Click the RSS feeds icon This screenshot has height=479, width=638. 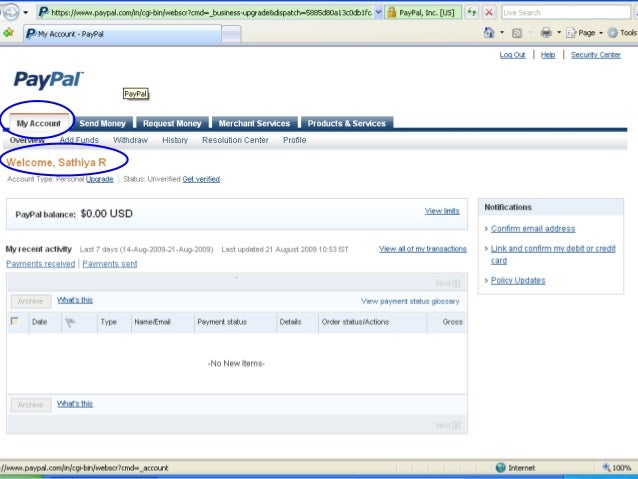coord(517,33)
